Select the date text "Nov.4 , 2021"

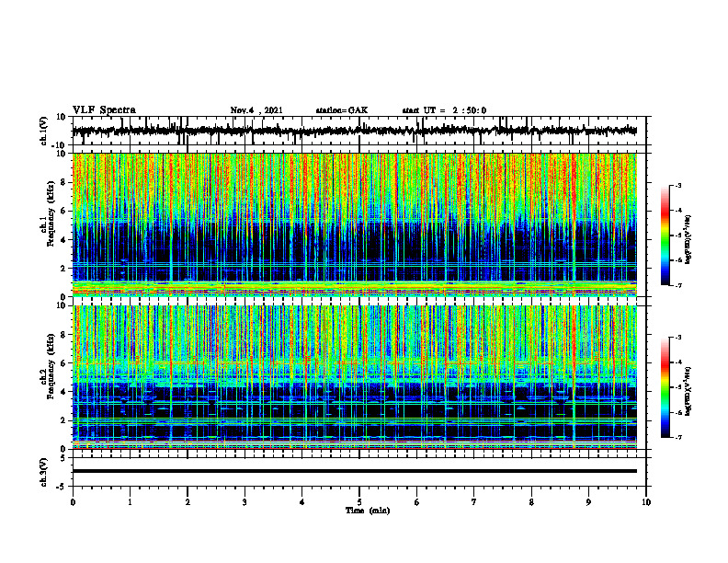pos(256,110)
